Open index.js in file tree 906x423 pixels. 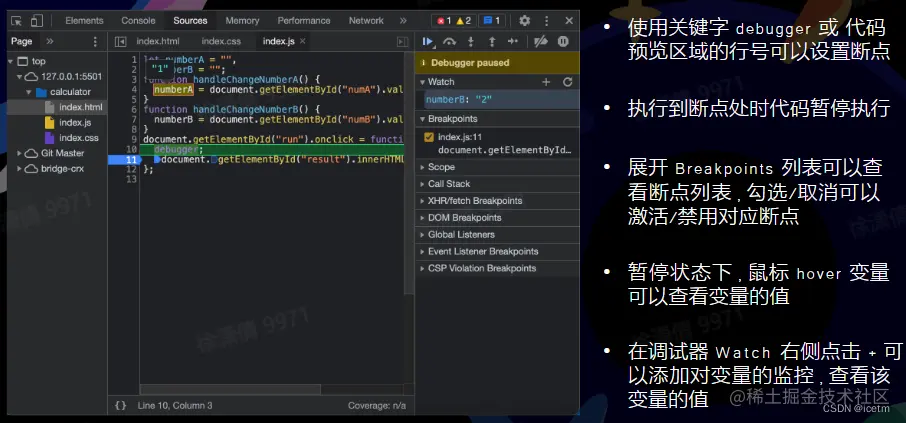(x=75, y=123)
